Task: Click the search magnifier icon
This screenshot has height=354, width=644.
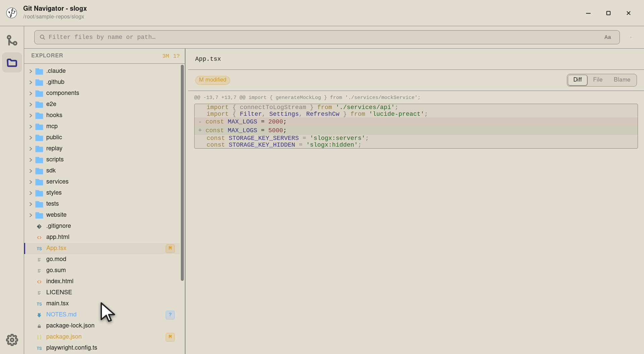Action: tap(43, 37)
